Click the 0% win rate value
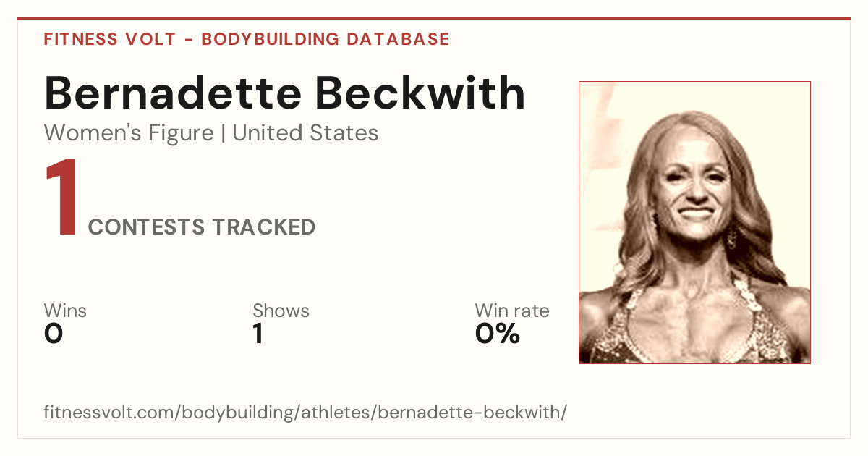868x456 pixels. tap(498, 334)
